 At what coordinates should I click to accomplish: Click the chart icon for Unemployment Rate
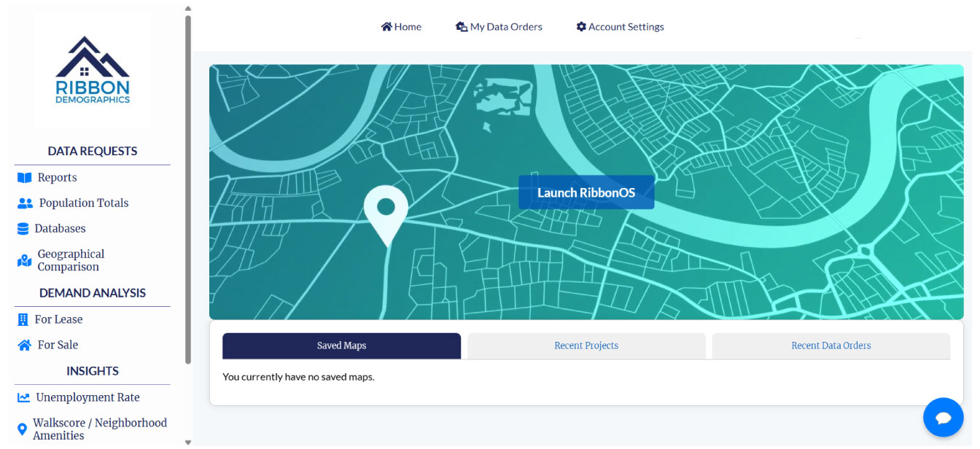(x=23, y=398)
